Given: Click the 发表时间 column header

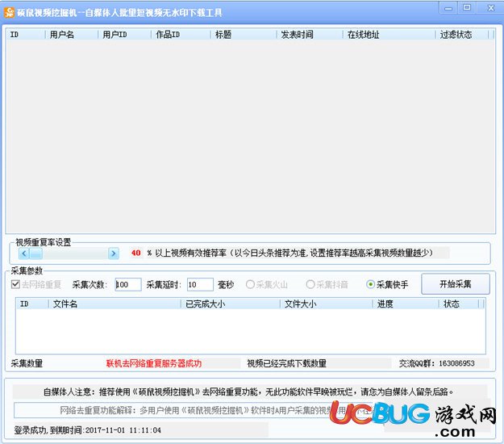Looking at the screenshot, I should 310,35.
